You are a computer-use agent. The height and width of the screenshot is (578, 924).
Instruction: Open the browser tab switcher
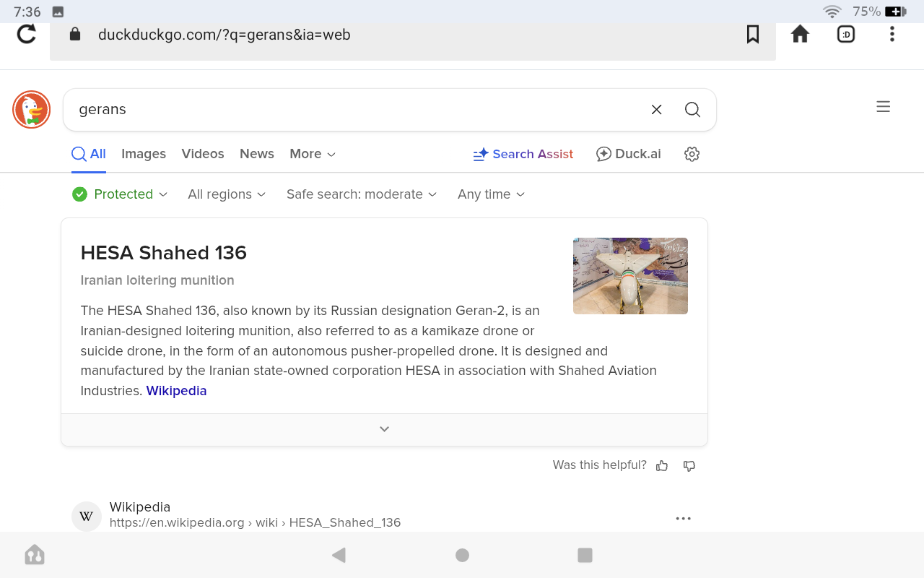[846, 34]
